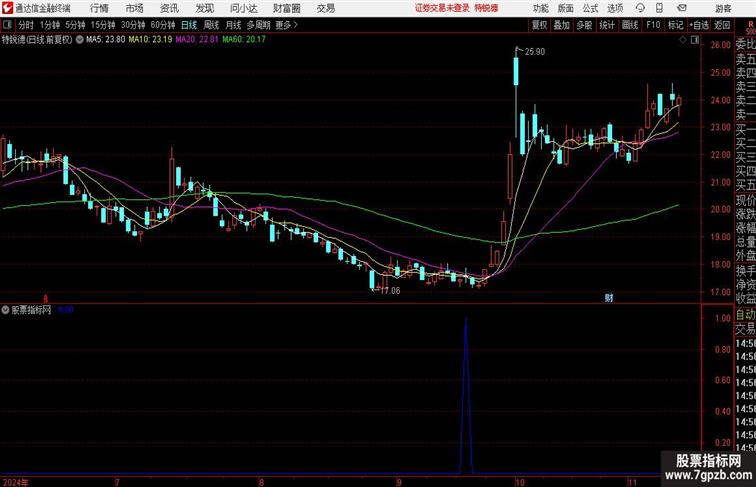
Task: Expand the 股票指标网 indicator dropdown arrow
Action: [x=5, y=310]
